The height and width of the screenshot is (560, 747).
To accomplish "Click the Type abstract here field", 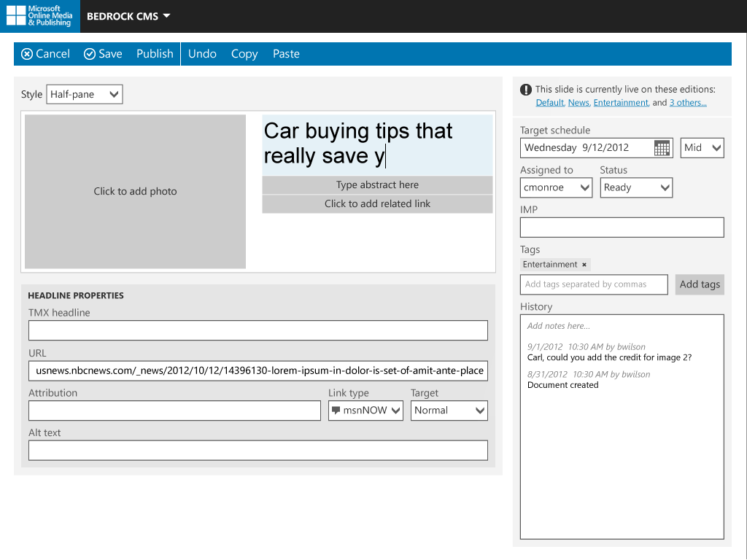I will click(377, 184).
